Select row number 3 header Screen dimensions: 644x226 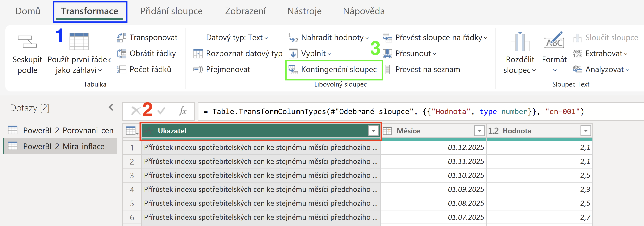click(132, 175)
